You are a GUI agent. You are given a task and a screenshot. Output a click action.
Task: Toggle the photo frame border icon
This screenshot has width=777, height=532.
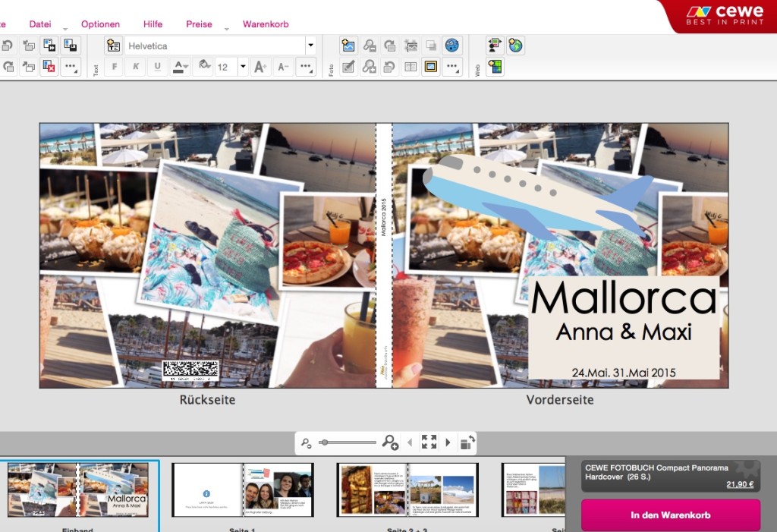pos(431,67)
